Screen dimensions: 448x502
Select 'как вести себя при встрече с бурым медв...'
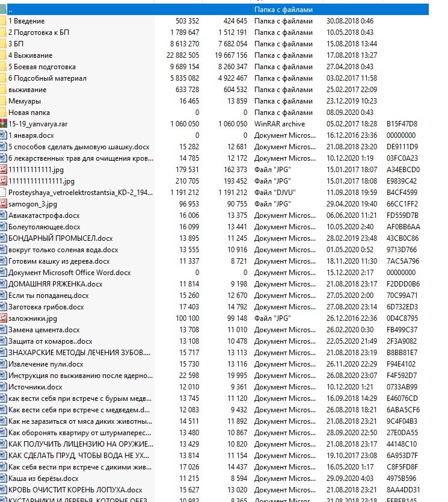tap(80, 398)
